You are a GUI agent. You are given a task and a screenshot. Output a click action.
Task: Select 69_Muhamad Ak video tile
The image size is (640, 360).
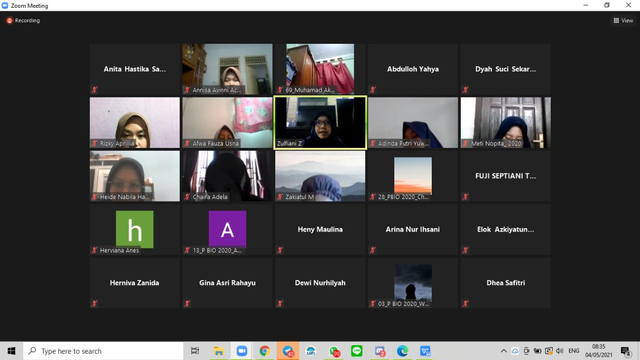click(x=320, y=69)
